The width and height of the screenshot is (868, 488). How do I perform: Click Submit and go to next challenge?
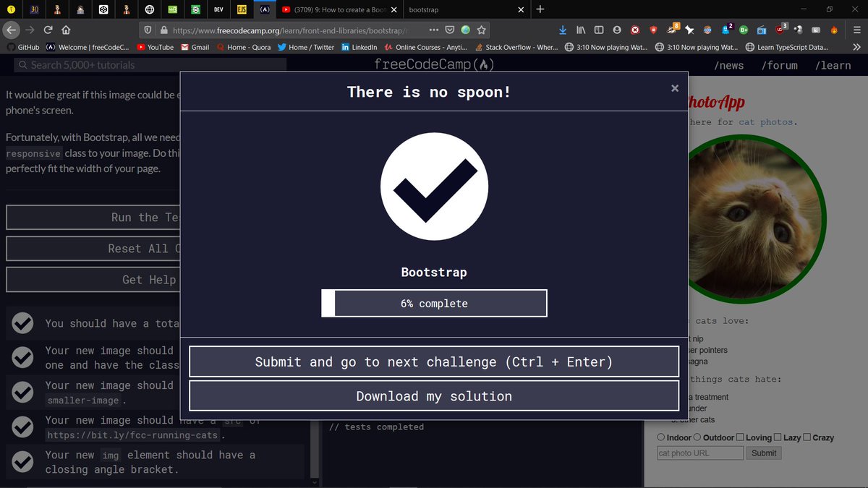click(x=434, y=361)
